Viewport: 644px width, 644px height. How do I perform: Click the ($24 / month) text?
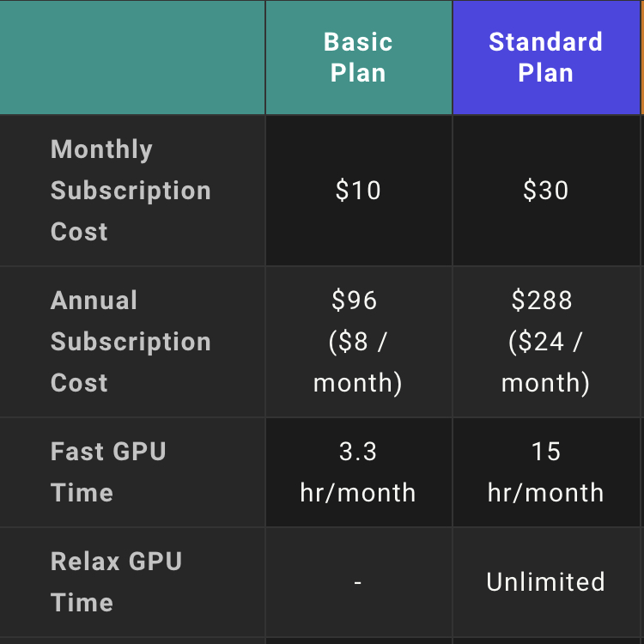546,362
